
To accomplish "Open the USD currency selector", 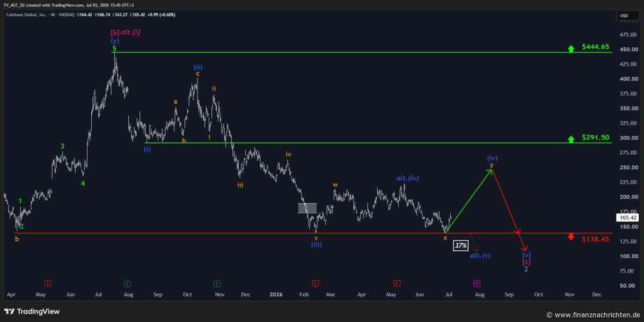I will [624, 16].
